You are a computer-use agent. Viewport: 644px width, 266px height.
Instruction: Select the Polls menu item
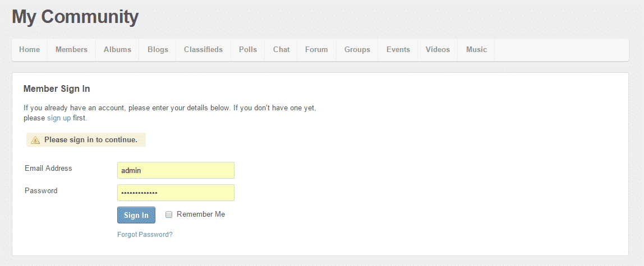247,50
